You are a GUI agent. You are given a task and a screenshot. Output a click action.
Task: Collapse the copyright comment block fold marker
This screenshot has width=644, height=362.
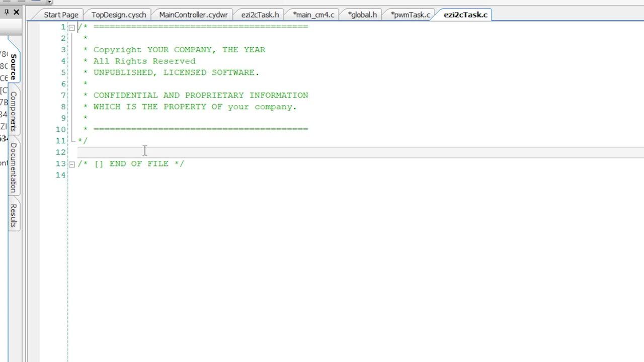(72, 27)
